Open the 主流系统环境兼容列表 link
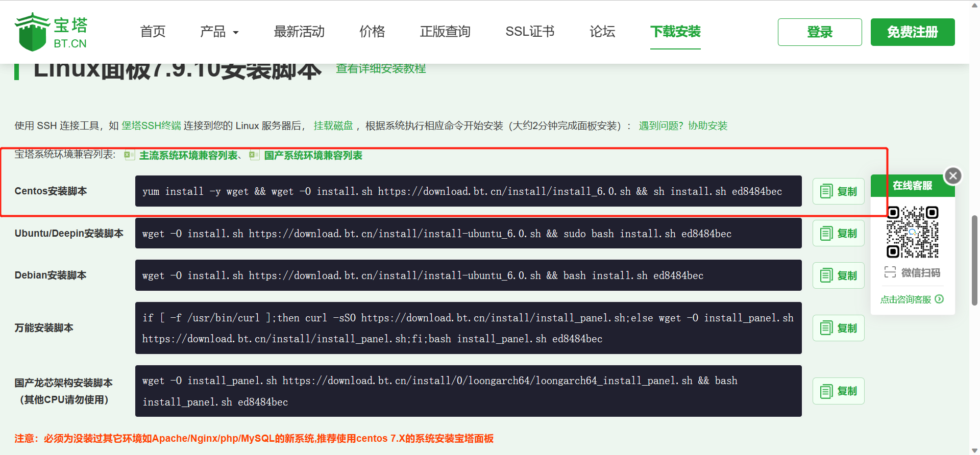 [x=188, y=156]
